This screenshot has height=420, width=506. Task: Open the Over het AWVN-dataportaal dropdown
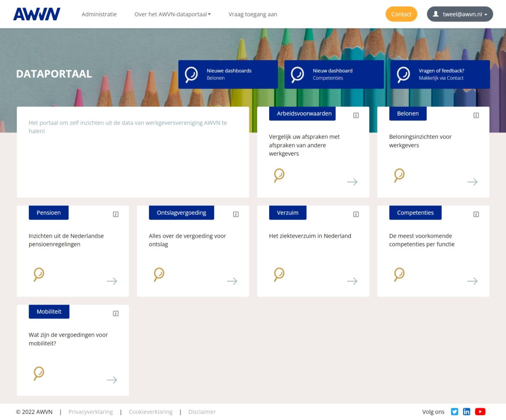(172, 14)
